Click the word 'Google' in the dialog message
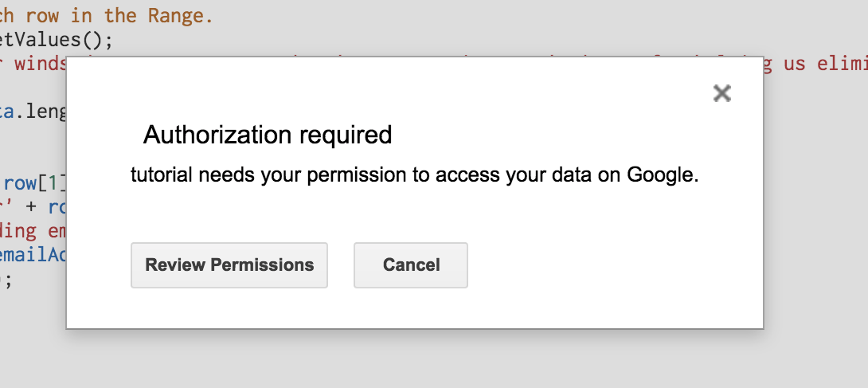 [x=660, y=175]
